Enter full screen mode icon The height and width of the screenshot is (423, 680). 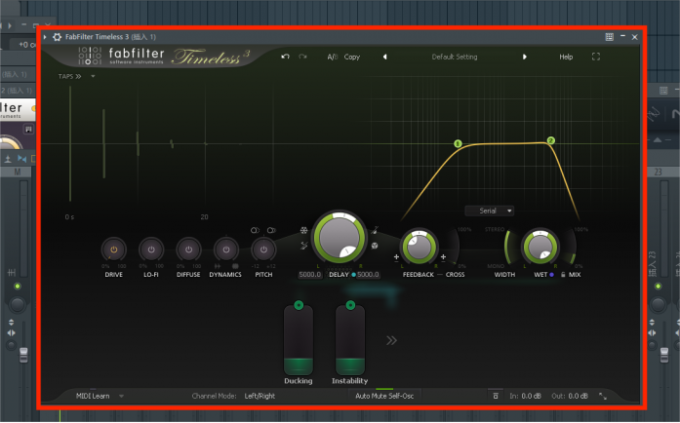pos(596,56)
